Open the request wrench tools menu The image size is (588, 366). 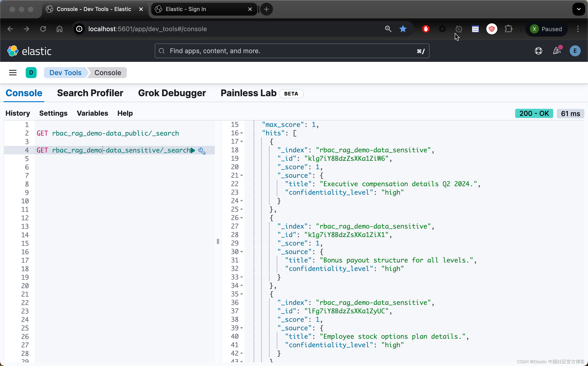coord(202,151)
